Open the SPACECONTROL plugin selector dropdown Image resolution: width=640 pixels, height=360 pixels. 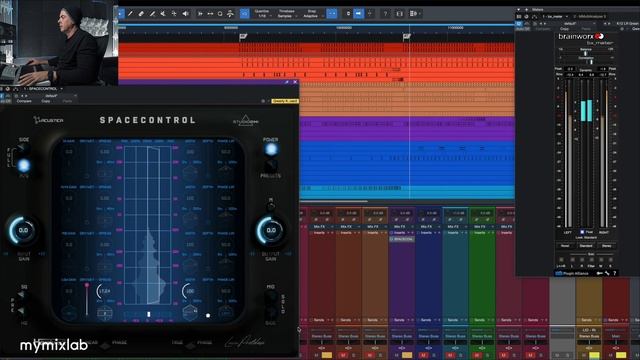(x=43, y=89)
